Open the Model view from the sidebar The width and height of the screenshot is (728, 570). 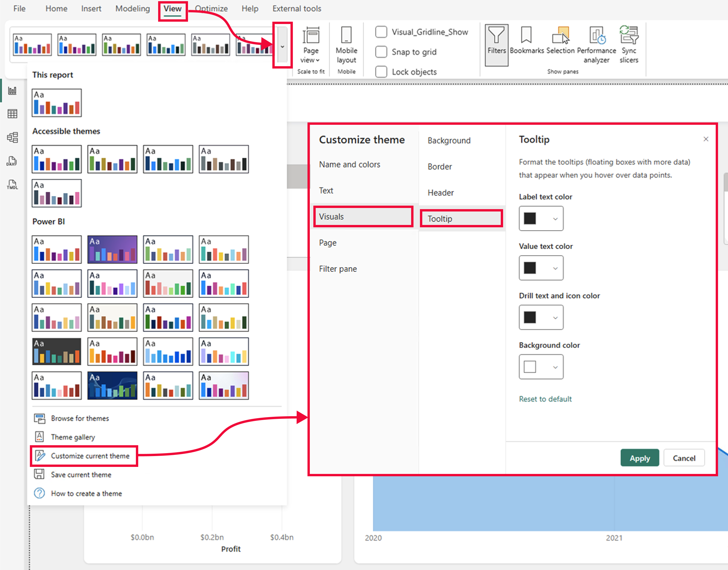pyautogui.click(x=12, y=137)
